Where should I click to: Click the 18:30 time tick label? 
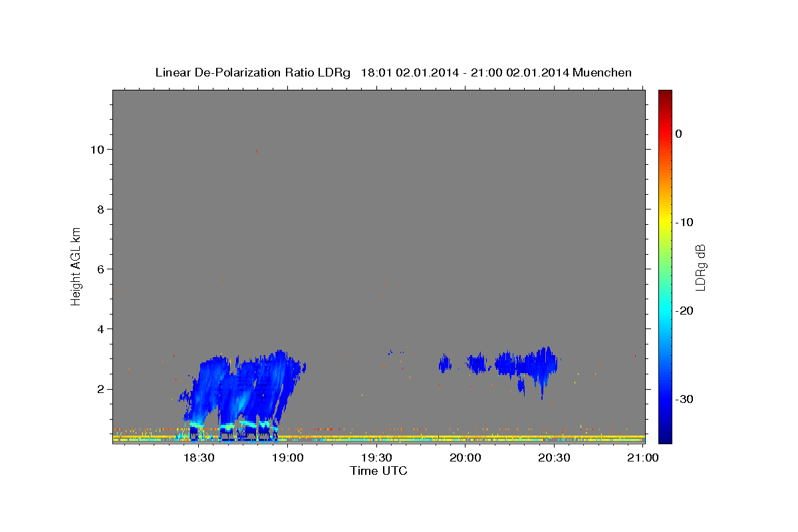(x=198, y=458)
